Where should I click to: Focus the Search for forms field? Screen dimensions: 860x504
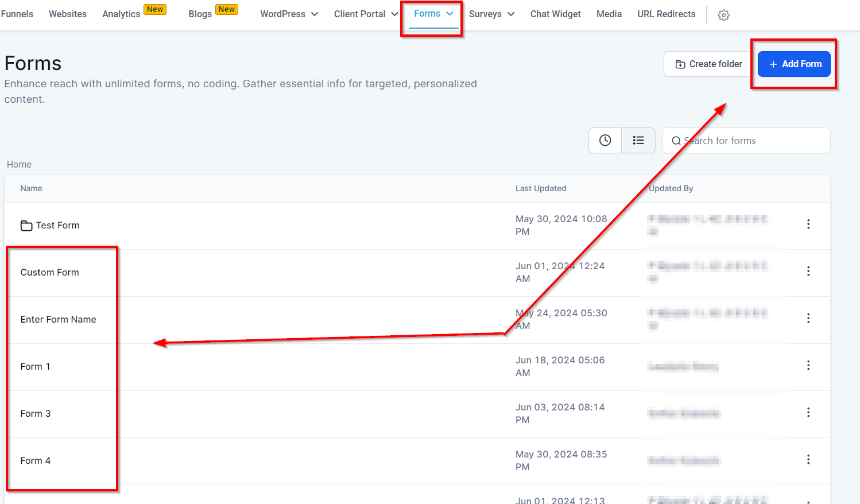(x=746, y=141)
